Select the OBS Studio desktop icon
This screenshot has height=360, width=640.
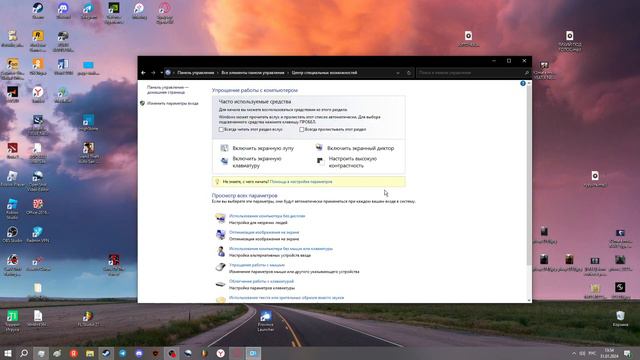12,235
